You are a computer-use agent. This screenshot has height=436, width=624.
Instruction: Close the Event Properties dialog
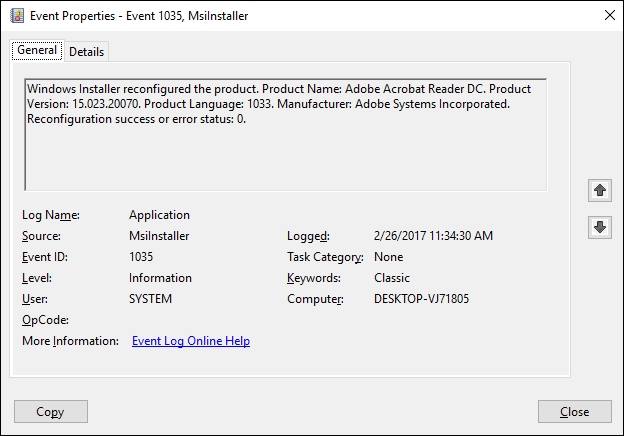point(575,411)
